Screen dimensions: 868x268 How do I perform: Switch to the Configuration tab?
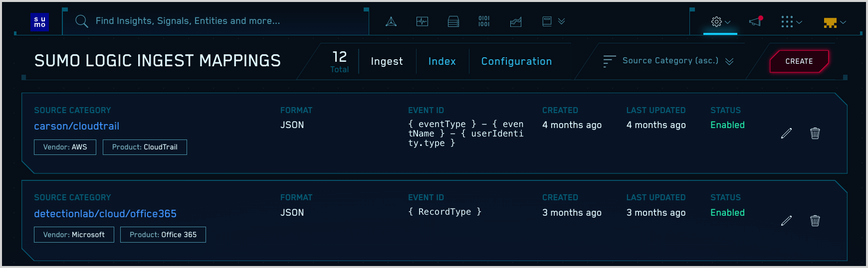(516, 61)
